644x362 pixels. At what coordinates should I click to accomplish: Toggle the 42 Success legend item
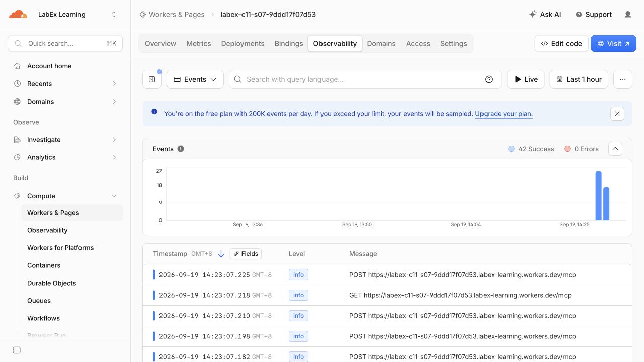tap(531, 149)
